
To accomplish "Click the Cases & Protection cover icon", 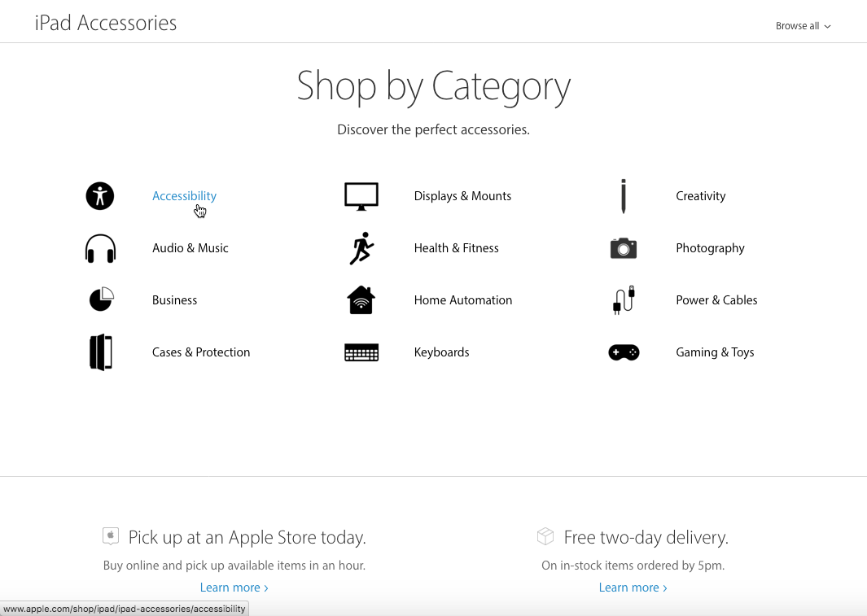I will tap(101, 352).
